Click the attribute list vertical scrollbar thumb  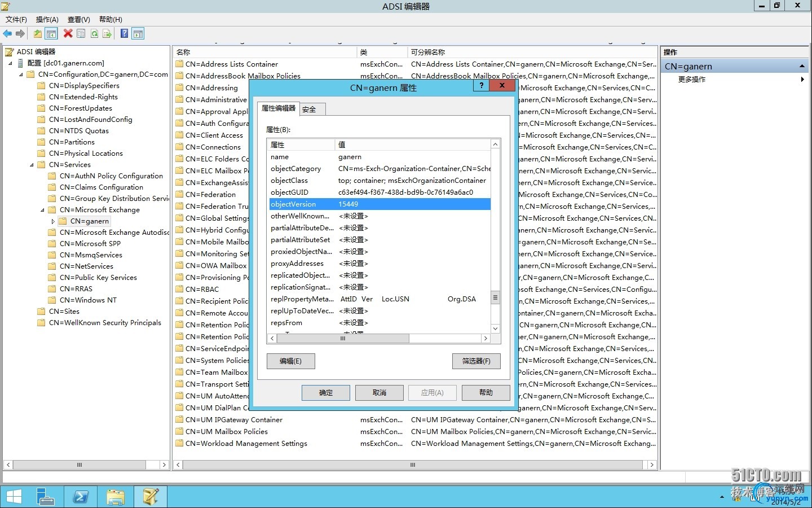pyautogui.click(x=496, y=297)
